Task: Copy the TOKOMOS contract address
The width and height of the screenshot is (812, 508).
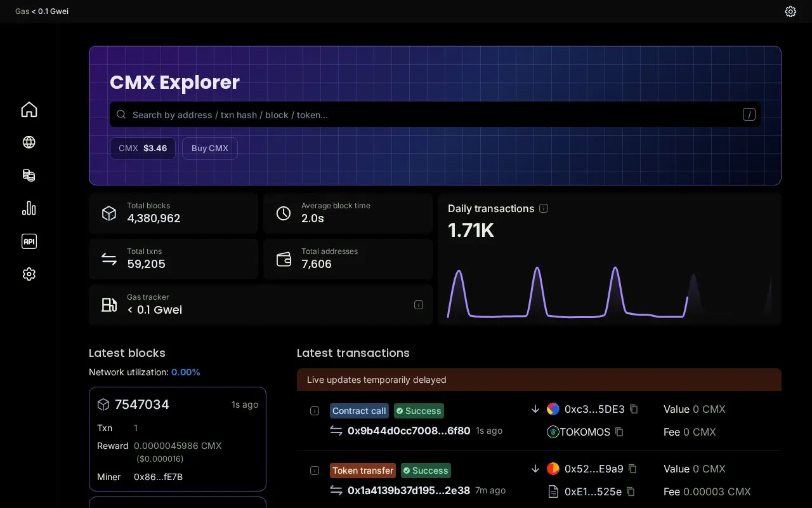Action: (x=620, y=432)
